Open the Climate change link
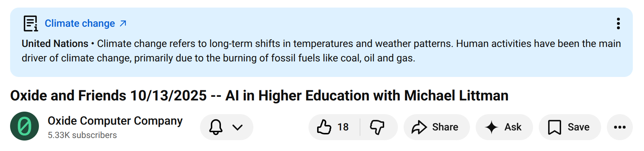Screen dimensions: 644x151 pyautogui.click(x=80, y=23)
